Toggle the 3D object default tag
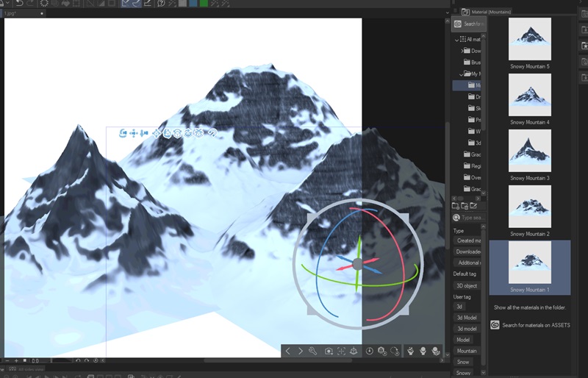This screenshot has width=588, height=378. [467, 285]
